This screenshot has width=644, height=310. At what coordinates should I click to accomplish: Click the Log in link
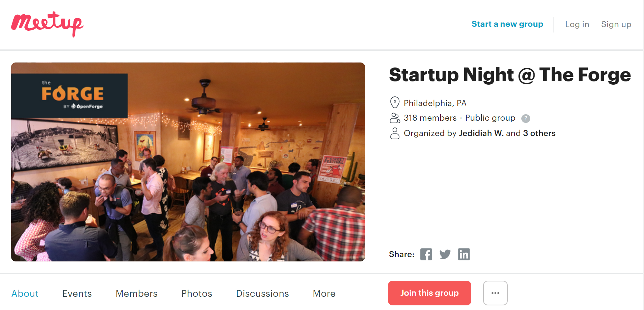tap(577, 24)
